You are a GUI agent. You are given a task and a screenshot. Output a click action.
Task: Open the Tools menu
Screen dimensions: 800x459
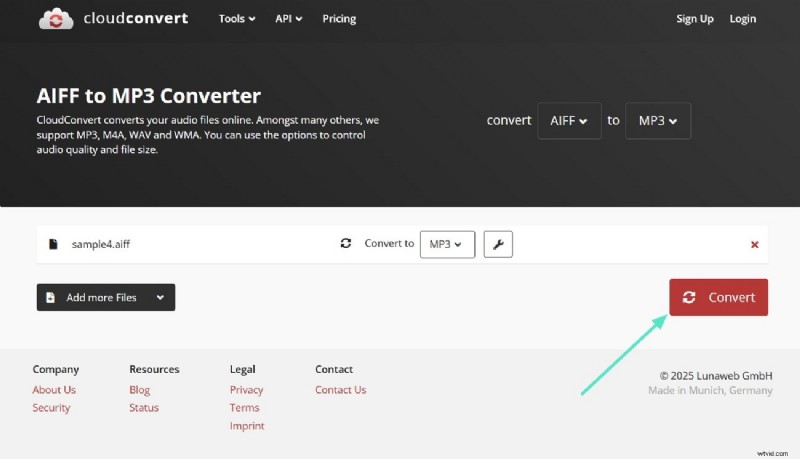[x=237, y=19]
